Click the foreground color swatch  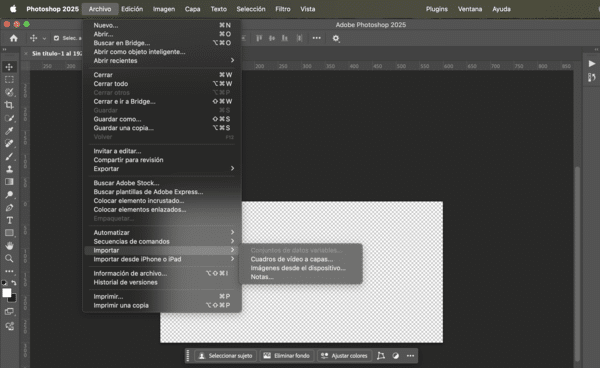[x=6, y=293]
